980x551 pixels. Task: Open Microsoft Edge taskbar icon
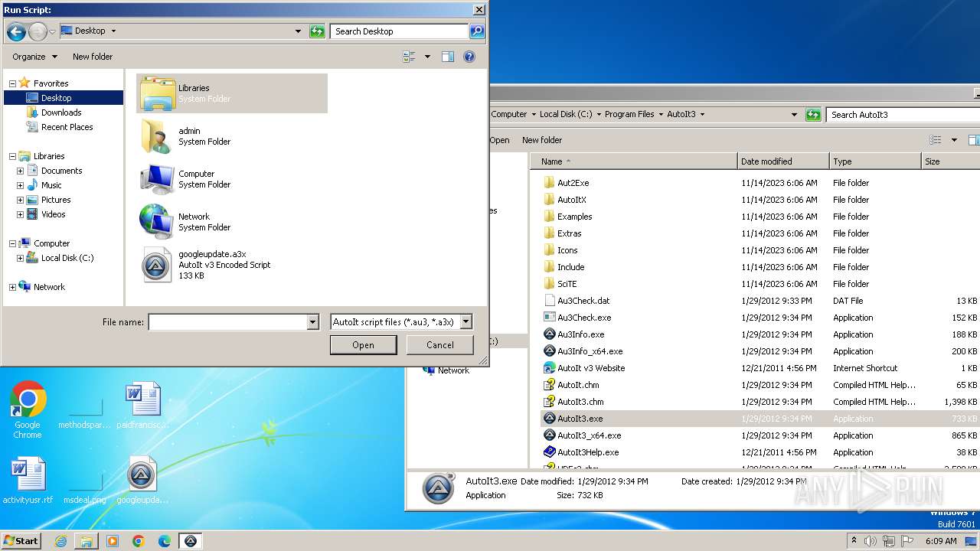pyautogui.click(x=165, y=541)
